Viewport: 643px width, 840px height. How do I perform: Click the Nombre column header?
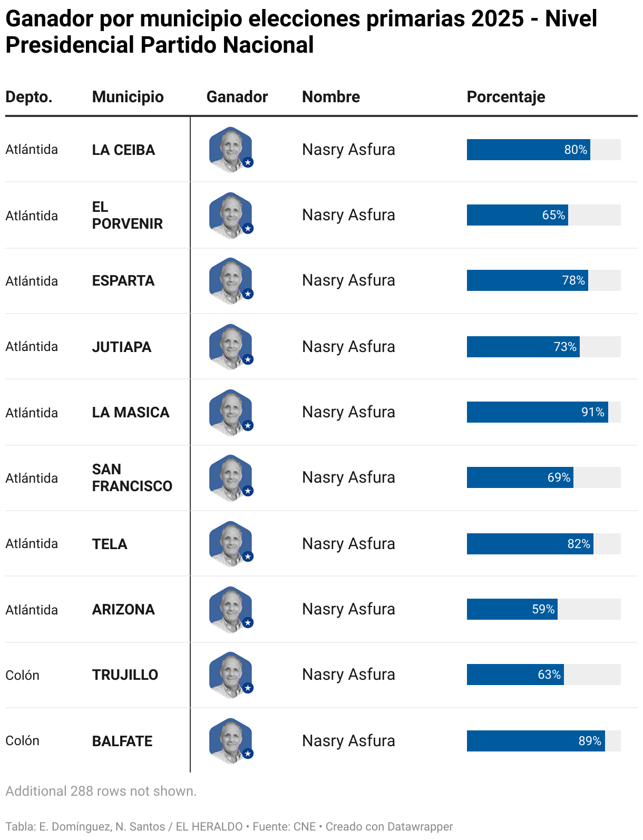(x=331, y=97)
